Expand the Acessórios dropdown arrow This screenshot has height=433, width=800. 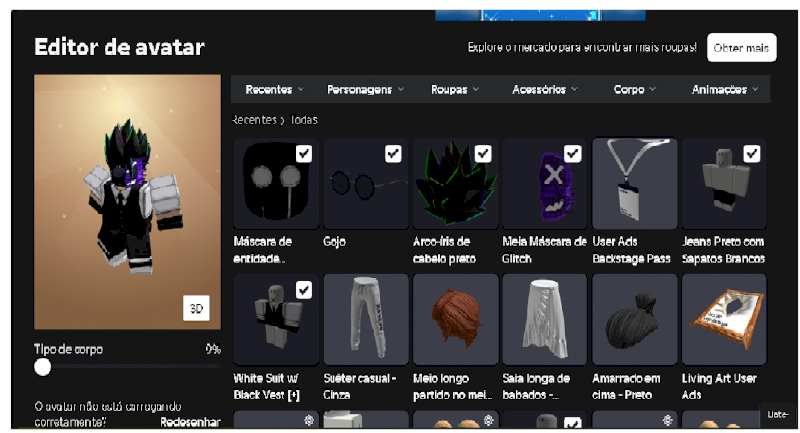pyautogui.click(x=574, y=90)
